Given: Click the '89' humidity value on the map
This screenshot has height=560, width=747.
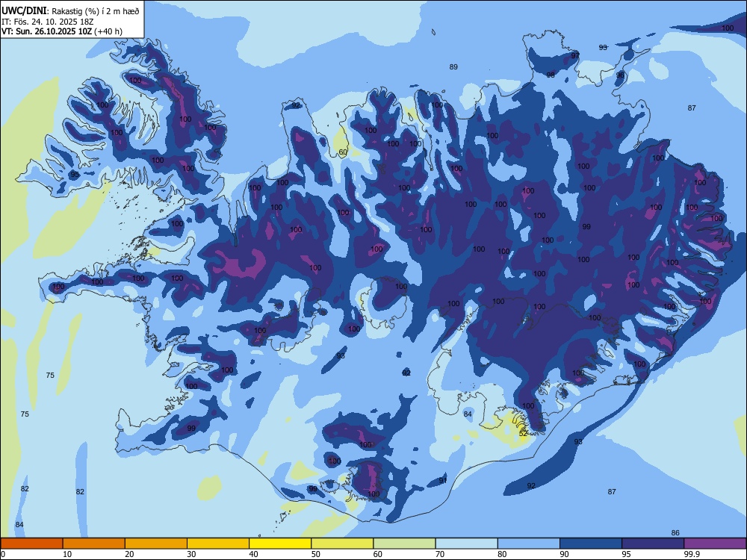Looking at the screenshot, I should click(x=453, y=67).
